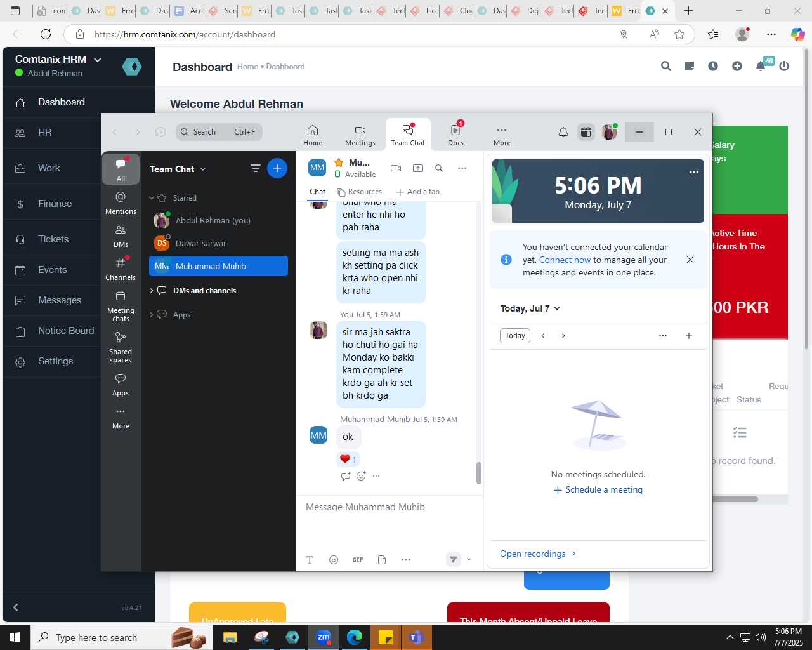Viewport: 812px width, 650px height.
Task: Open composer more options ellipsis
Action: click(x=406, y=560)
